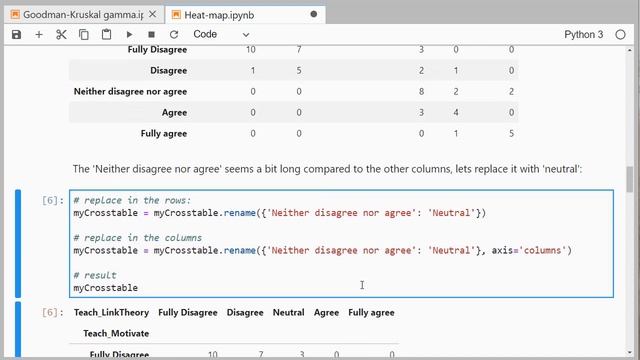Screen dimensions: 640x360
Task: Click the '# replace in the columns' comment
Action: (138, 238)
